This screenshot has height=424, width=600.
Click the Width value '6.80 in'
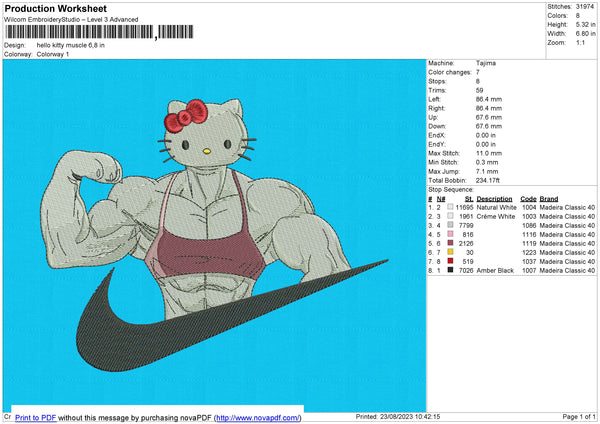585,34
